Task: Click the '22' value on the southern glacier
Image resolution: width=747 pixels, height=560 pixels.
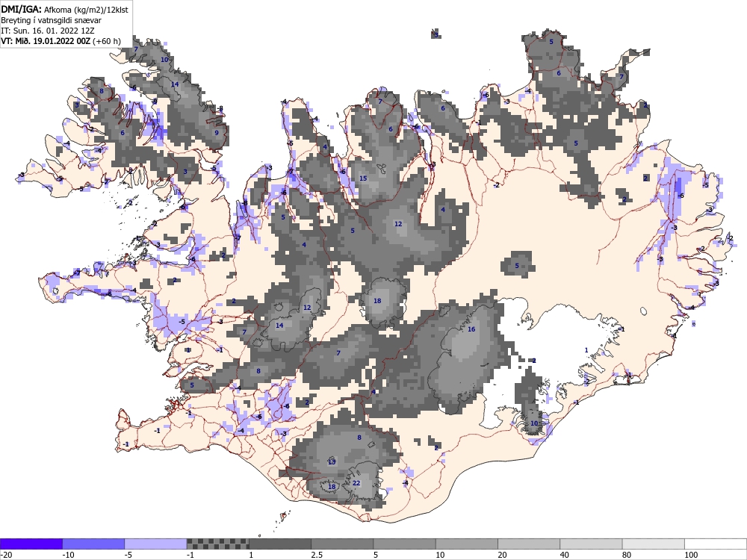Action: 356,483
